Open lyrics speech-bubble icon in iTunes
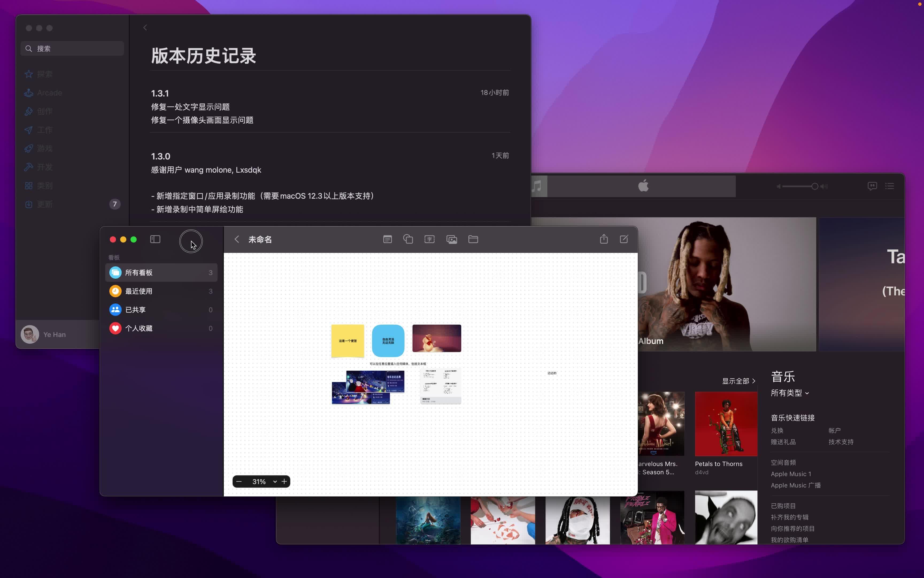The image size is (924, 578). 872,186
